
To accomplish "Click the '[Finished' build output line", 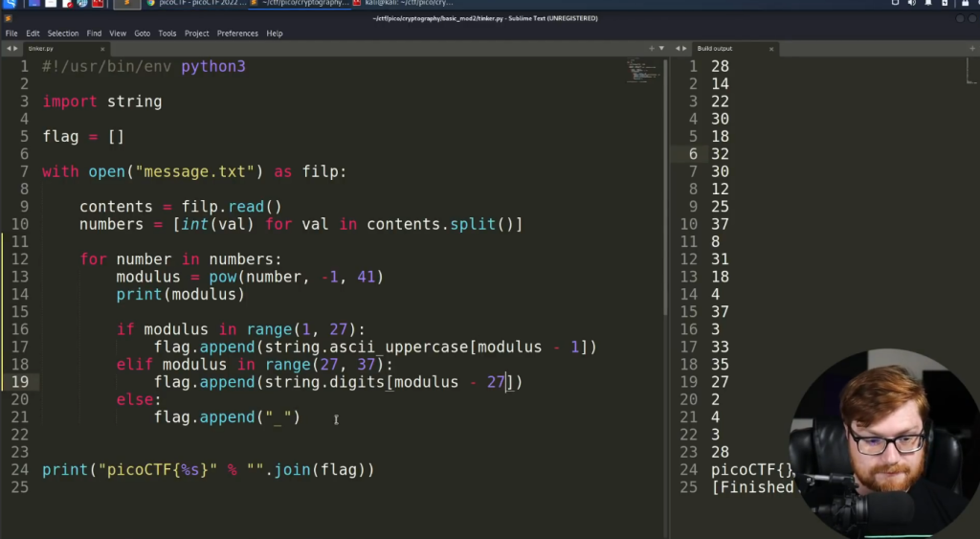I will coord(752,487).
